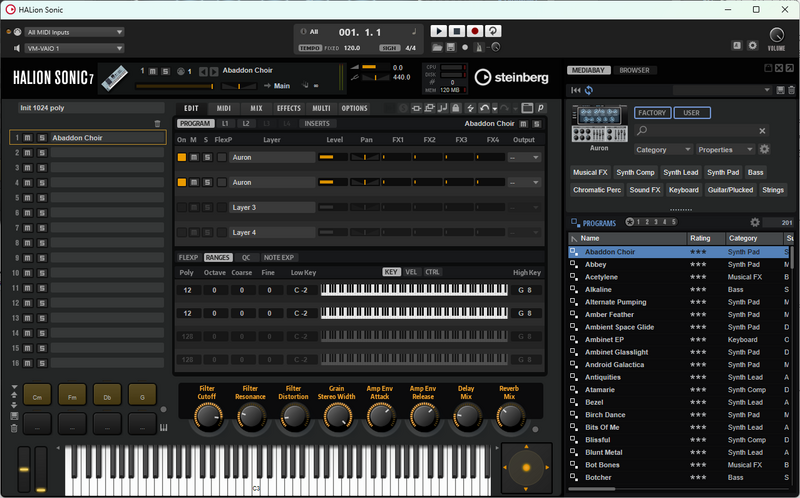
Task: Open the VM-VAIO 1 audio output dropdown
Action: [x=74, y=48]
